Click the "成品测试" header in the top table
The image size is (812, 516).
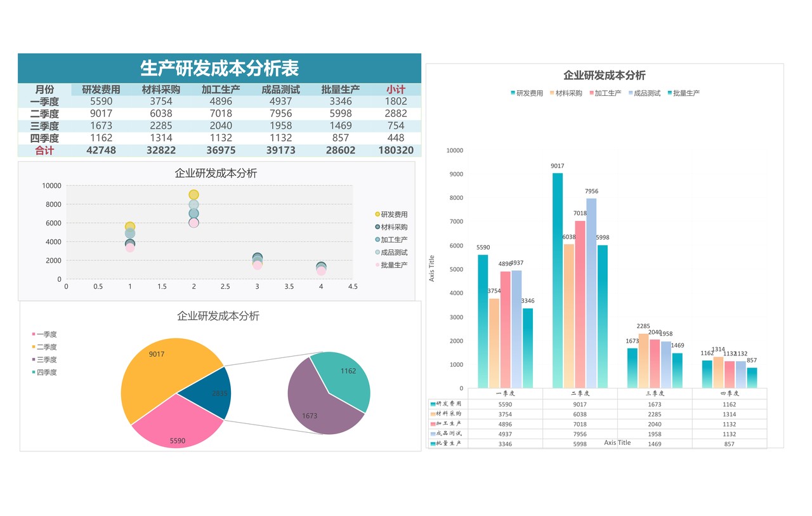pyautogui.click(x=280, y=89)
